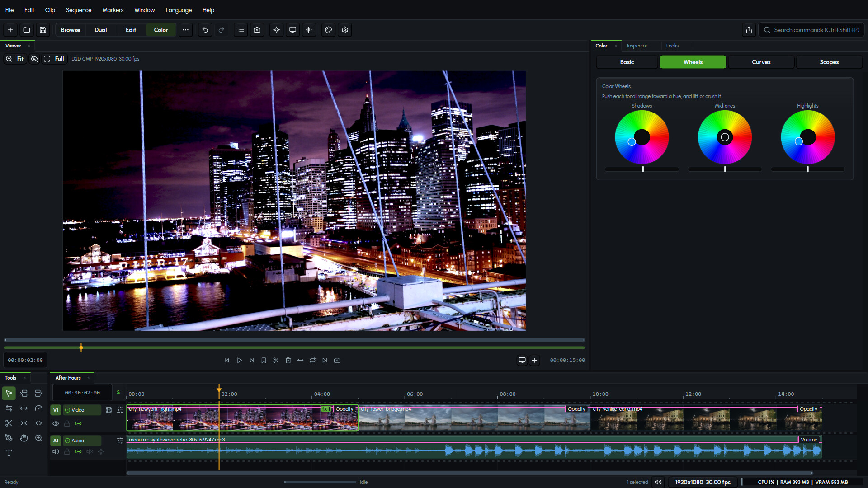Save the project with floppy icon
868x488 pixels.
pyautogui.click(x=43, y=30)
